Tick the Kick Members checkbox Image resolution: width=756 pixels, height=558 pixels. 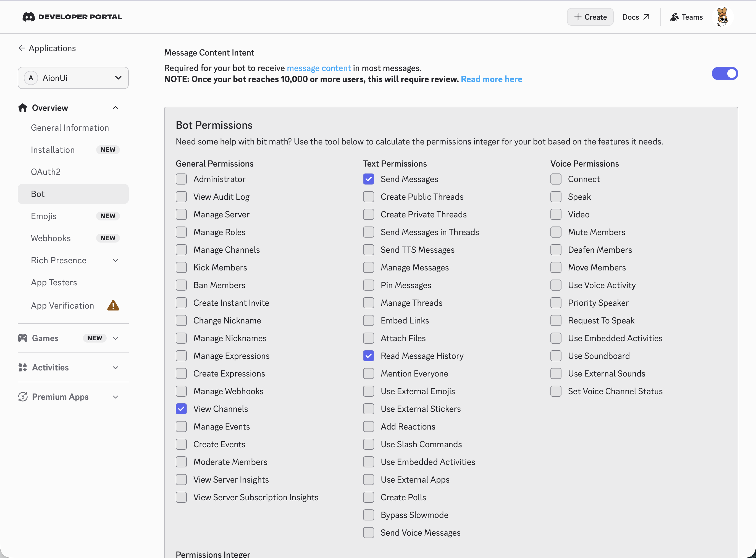(181, 267)
